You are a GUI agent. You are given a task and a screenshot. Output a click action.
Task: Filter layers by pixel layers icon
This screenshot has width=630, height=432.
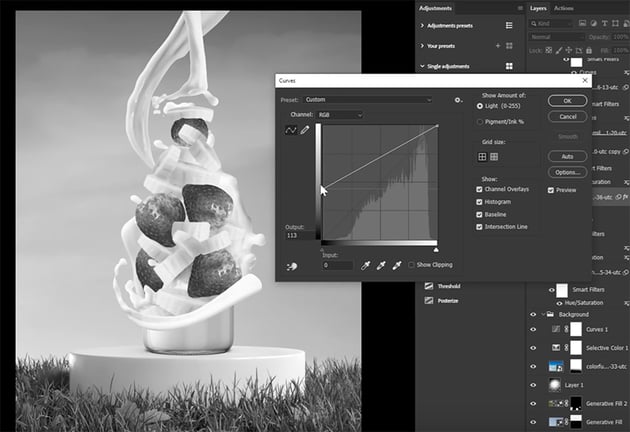tap(582, 23)
